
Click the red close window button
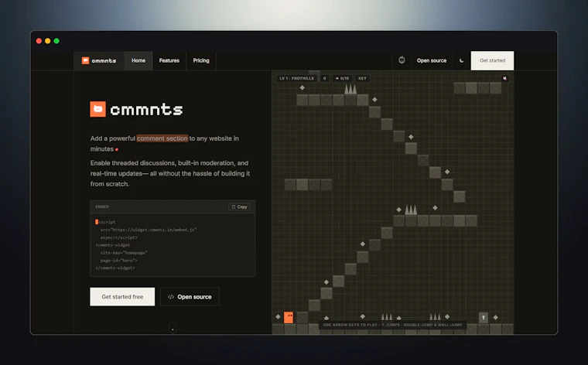(x=39, y=41)
